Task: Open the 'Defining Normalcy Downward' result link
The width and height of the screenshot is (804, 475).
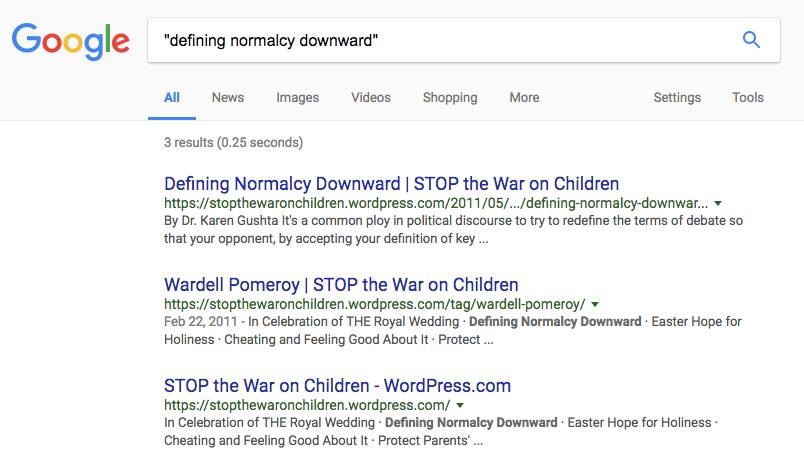Action: click(x=391, y=184)
